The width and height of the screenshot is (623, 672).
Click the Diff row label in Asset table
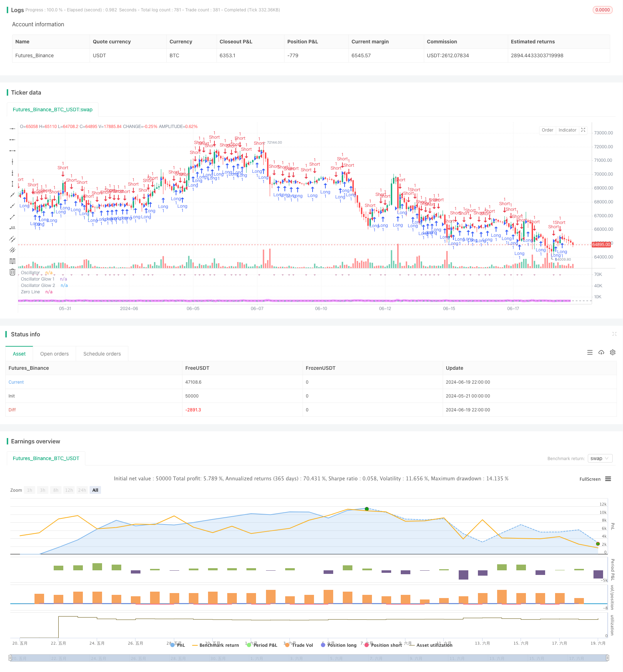12,410
